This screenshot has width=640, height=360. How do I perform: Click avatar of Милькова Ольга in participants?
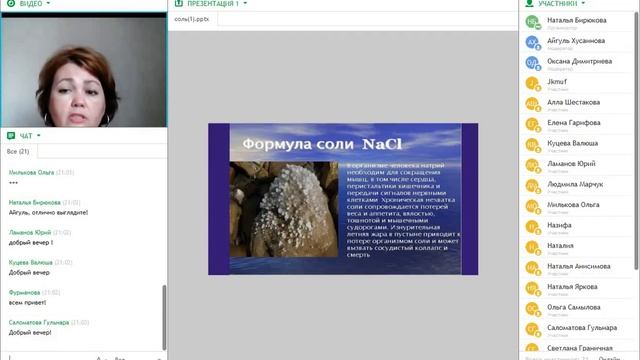click(532, 206)
